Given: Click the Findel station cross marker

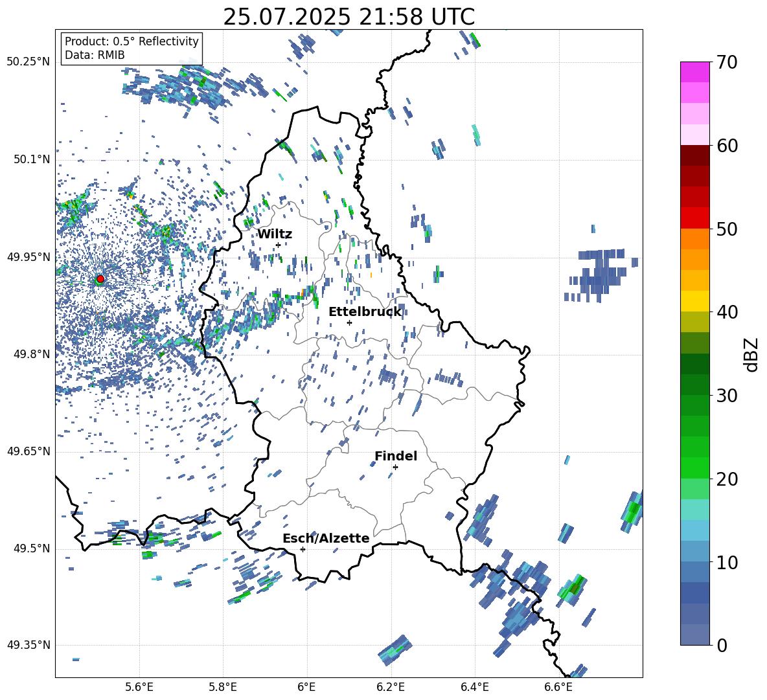Looking at the screenshot, I should pyautogui.click(x=395, y=468).
